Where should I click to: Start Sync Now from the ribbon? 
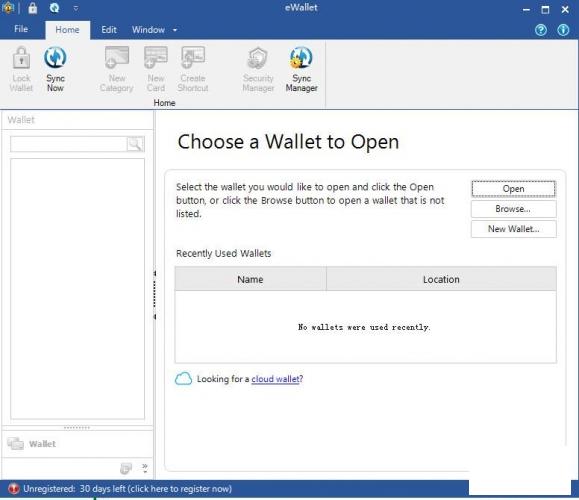tap(55, 69)
